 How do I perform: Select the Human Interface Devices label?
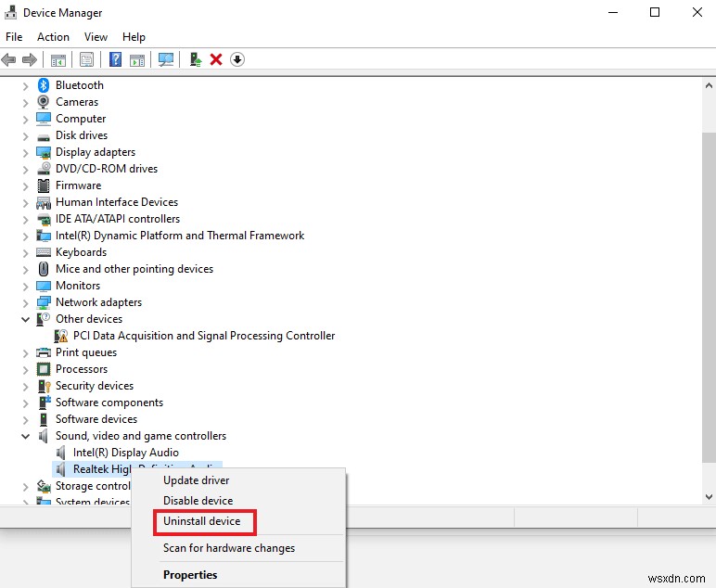(x=117, y=202)
